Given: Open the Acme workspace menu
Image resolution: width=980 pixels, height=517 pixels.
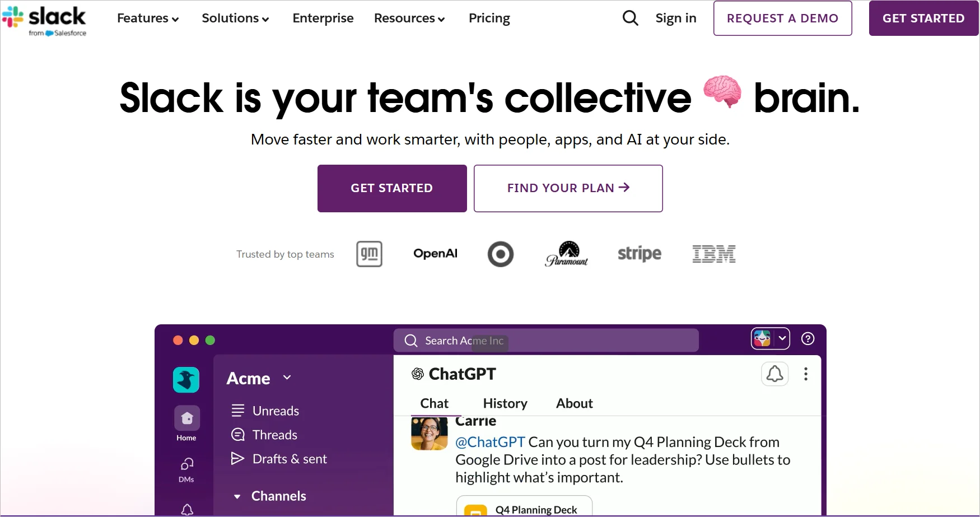Looking at the screenshot, I should [259, 378].
